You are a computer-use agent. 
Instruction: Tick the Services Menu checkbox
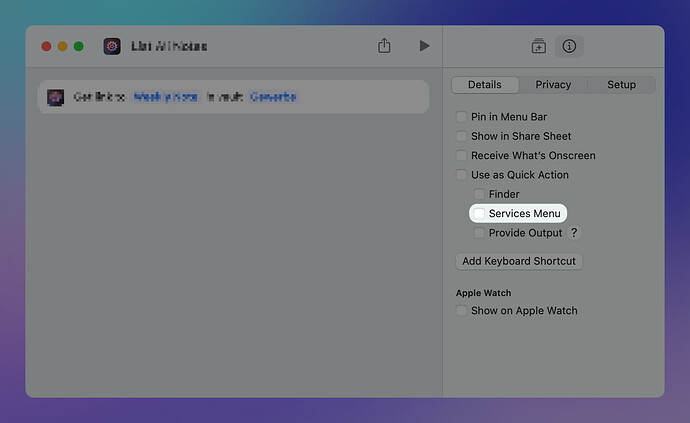(480, 214)
